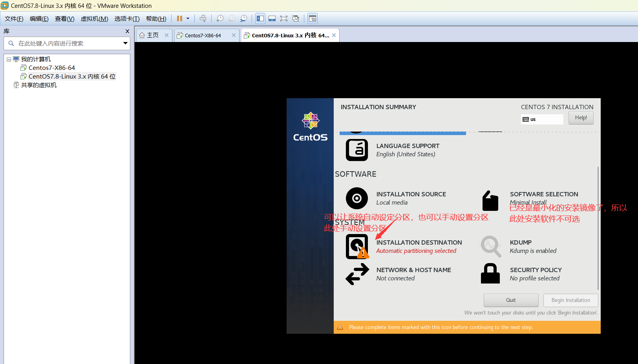Open Language Support settings icon
This screenshot has height=364, width=638.
point(357,150)
